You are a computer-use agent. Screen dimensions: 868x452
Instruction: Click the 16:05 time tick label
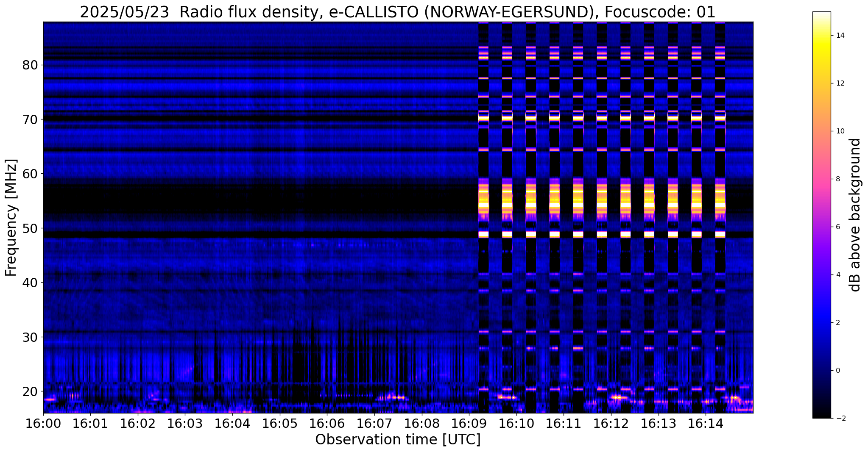280,424
